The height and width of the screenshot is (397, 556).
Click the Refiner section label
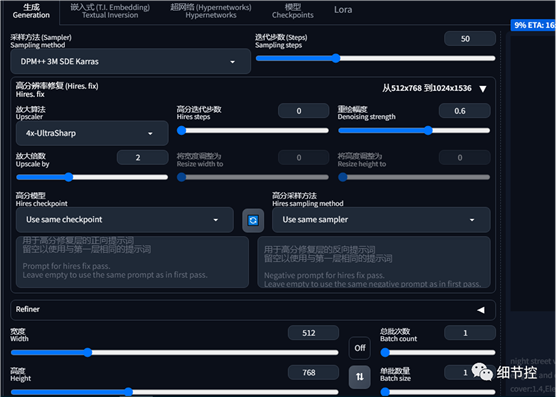click(28, 309)
